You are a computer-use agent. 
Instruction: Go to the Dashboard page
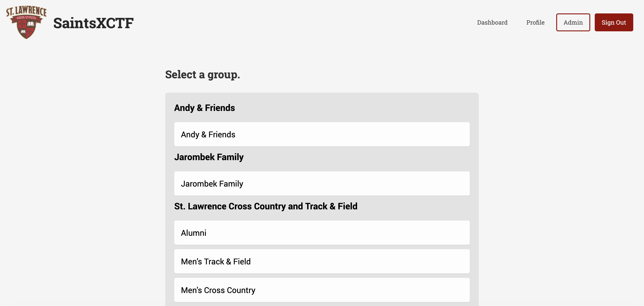point(492,23)
